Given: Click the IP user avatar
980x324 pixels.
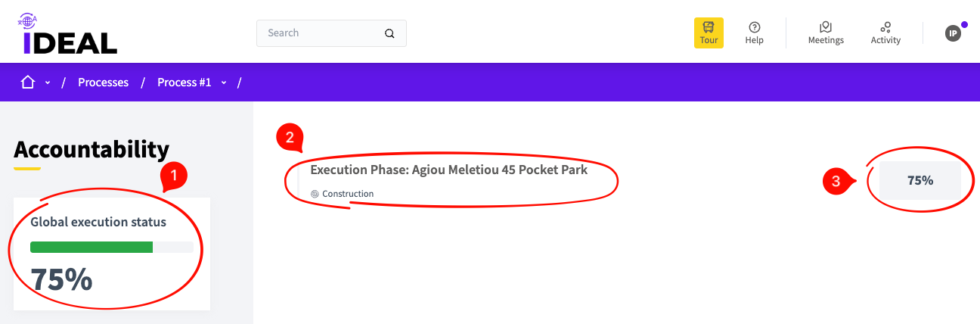Looking at the screenshot, I should click(953, 33).
